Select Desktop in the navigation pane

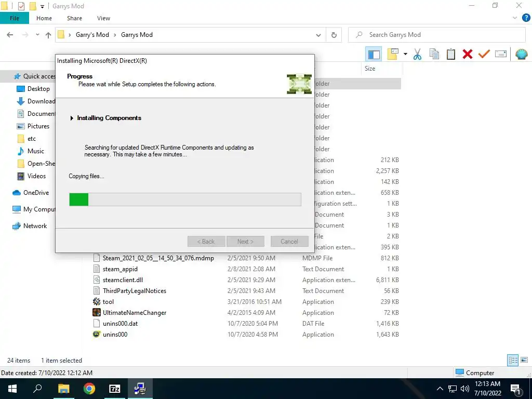tap(34, 89)
